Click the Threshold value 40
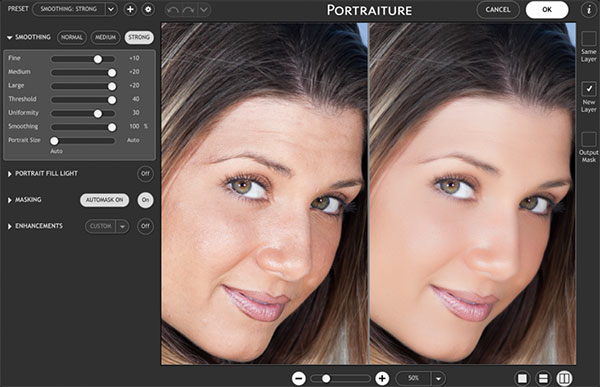This screenshot has width=600, height=387. tap(135, 99)
